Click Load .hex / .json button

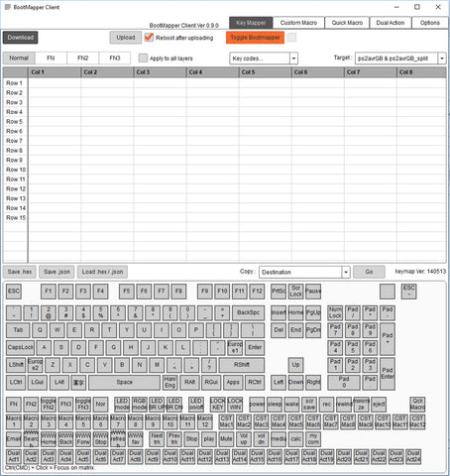pos(102,272)
